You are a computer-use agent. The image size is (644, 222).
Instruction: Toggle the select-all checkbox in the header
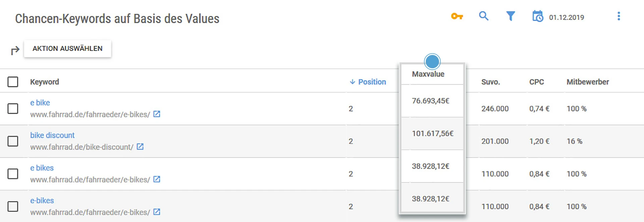point(13,81)
